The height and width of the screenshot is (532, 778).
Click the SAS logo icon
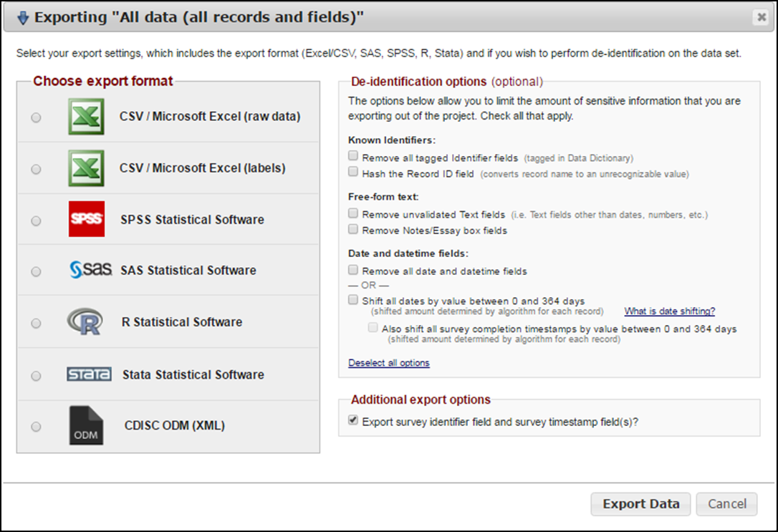[x=90, y=271]
